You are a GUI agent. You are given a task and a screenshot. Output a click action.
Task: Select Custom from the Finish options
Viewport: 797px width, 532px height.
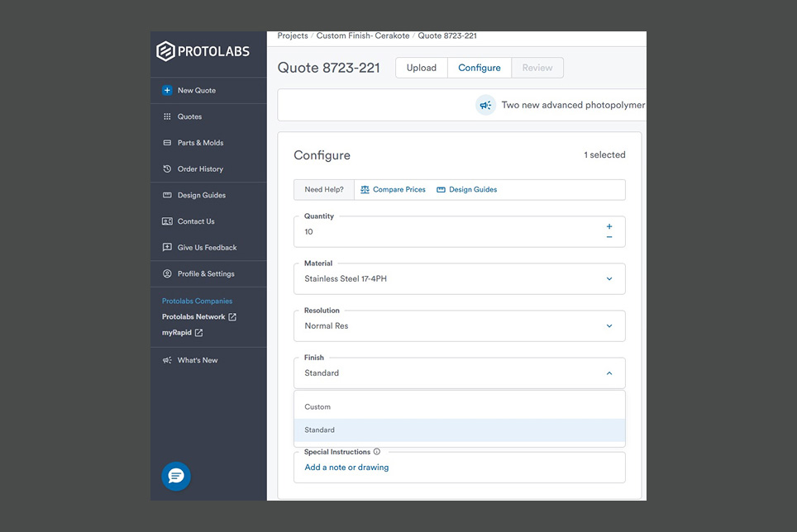tap(317, 407)
